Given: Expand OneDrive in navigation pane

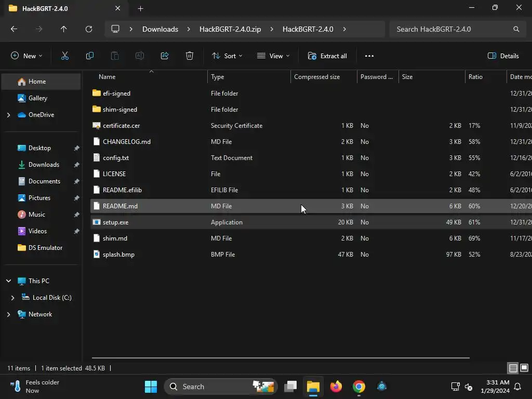Looking at the screenshot, I should click(x=8, y=115).
